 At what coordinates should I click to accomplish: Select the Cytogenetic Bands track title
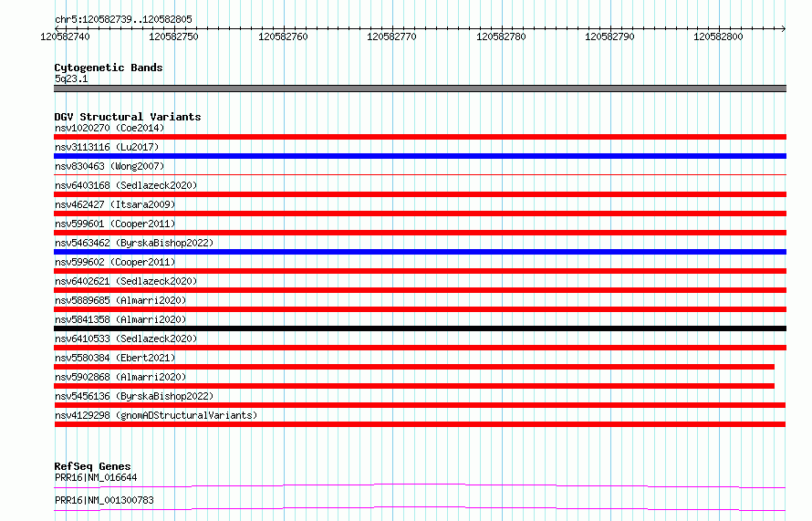point(109,68)
